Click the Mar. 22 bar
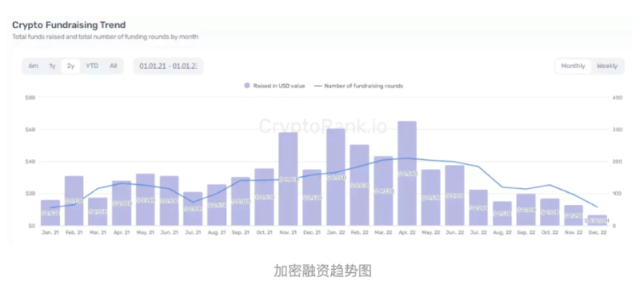This screenshot has height=289, width=644. point(383,191)
